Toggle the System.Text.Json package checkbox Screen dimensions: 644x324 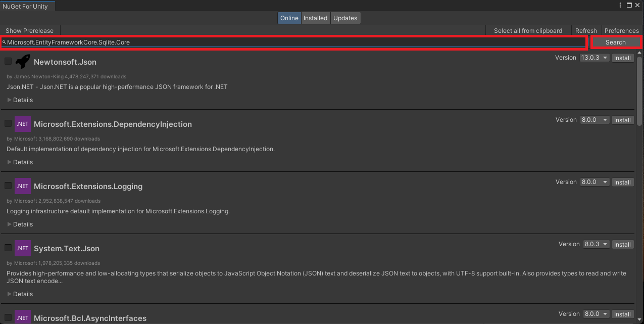pyautogui.click(x=8, y=248)
